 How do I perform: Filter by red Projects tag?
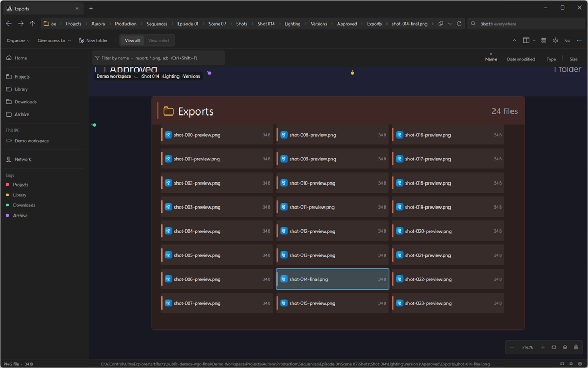(44, 185)
